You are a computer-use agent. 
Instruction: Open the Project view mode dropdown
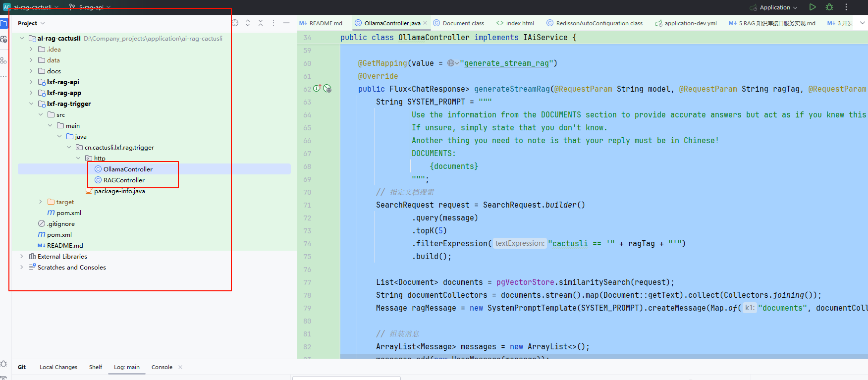tap(31, 23)
